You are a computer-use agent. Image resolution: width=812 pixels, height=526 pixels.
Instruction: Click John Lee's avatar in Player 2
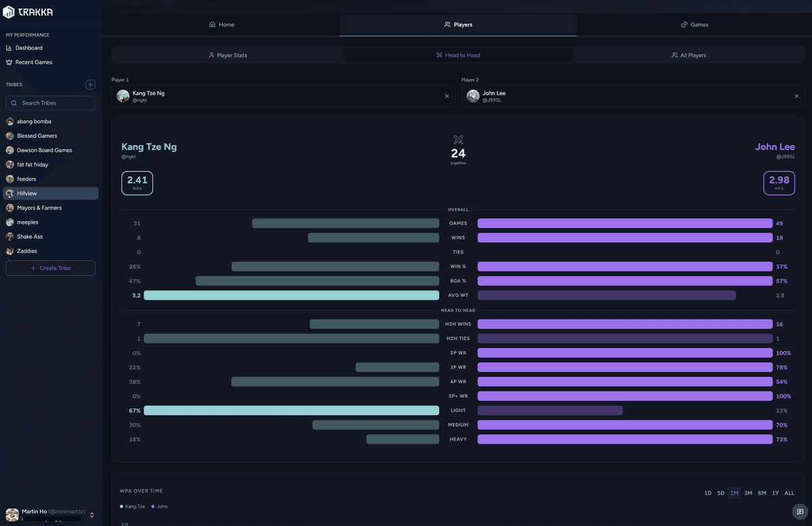click(x=473, y=96)
